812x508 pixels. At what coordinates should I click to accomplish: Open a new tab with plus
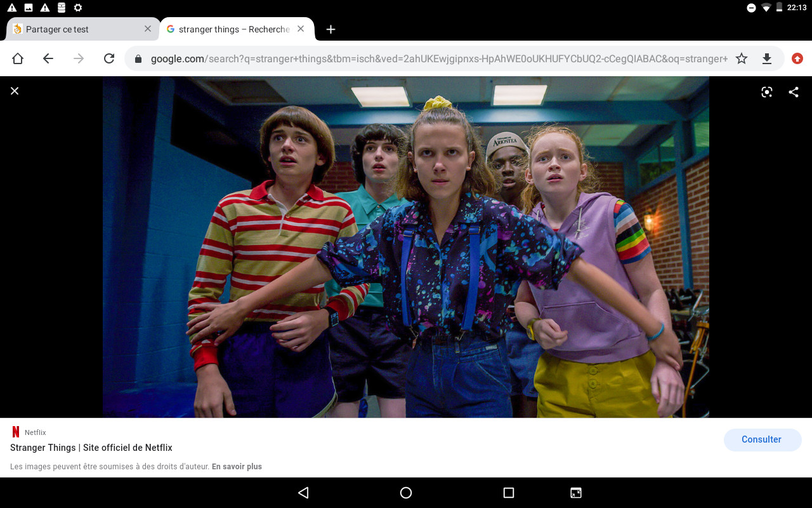(331, 29)
